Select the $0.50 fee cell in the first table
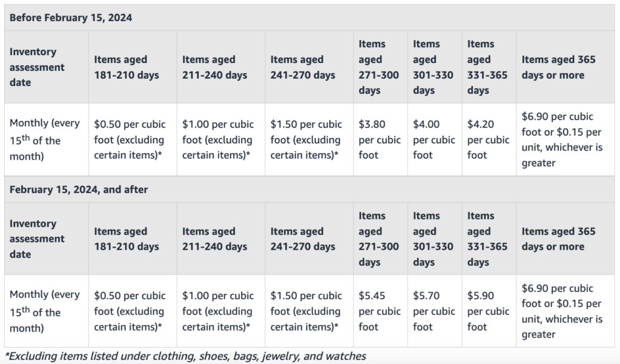The width and height of the screenshot is (620, 364). 130,140
